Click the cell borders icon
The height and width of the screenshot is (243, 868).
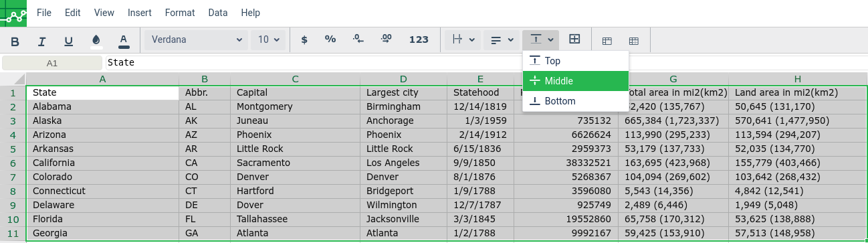(x=574, y=39)
